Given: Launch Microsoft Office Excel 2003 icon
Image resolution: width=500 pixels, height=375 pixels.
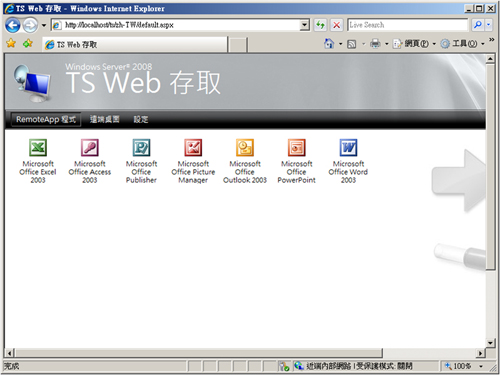Looking at the screenshot, I should pos(38,148).
